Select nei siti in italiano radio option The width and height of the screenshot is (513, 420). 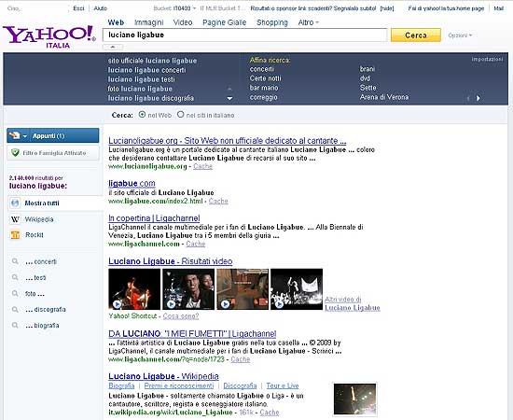click(181, 115)
